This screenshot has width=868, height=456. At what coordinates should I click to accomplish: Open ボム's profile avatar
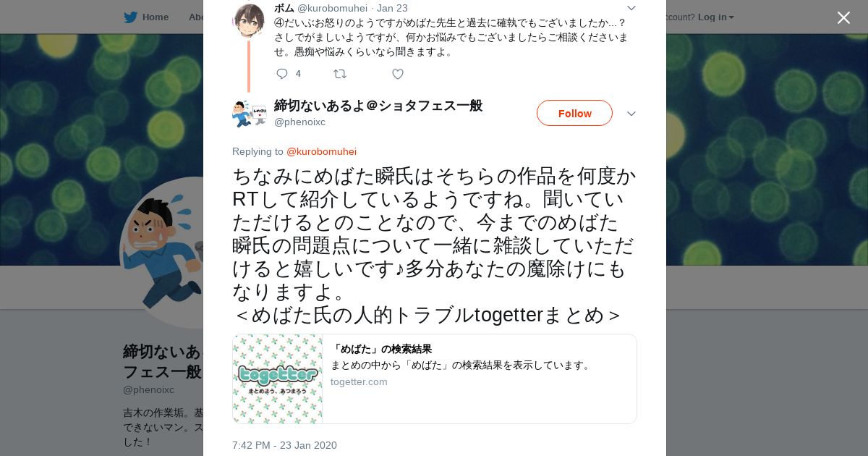[x=249, y=20]
